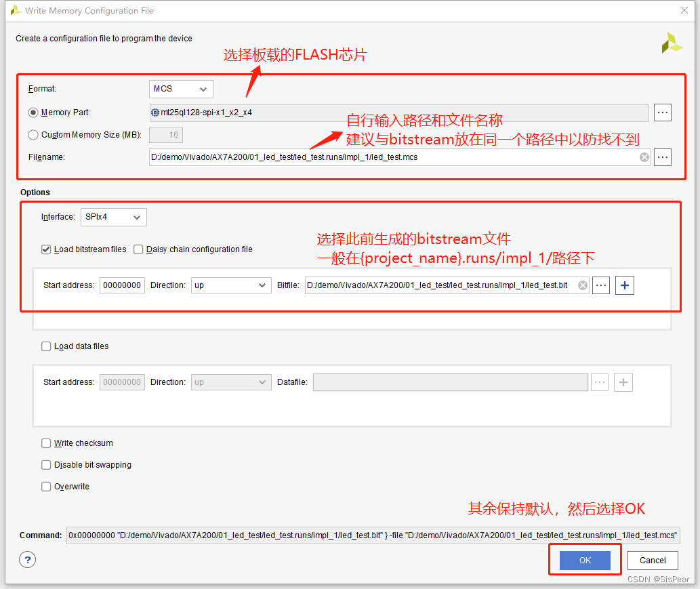Dismiss the dialog via Cancel
This screenshot has width=700, height=589.
click(x=652, y=560)
